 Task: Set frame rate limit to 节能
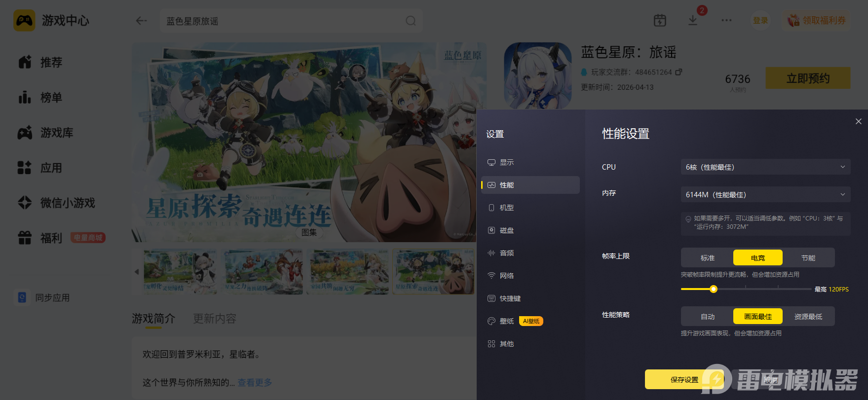click(x=808, y=257)
